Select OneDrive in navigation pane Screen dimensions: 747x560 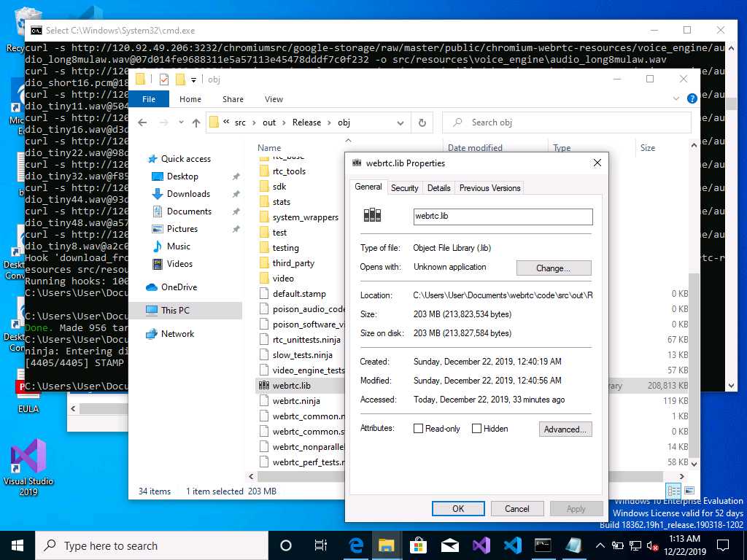pyautogui.click(x=178, y=287)
